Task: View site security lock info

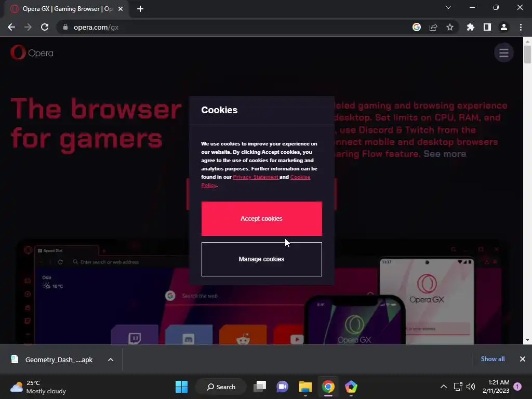Action: coord(65,27)
